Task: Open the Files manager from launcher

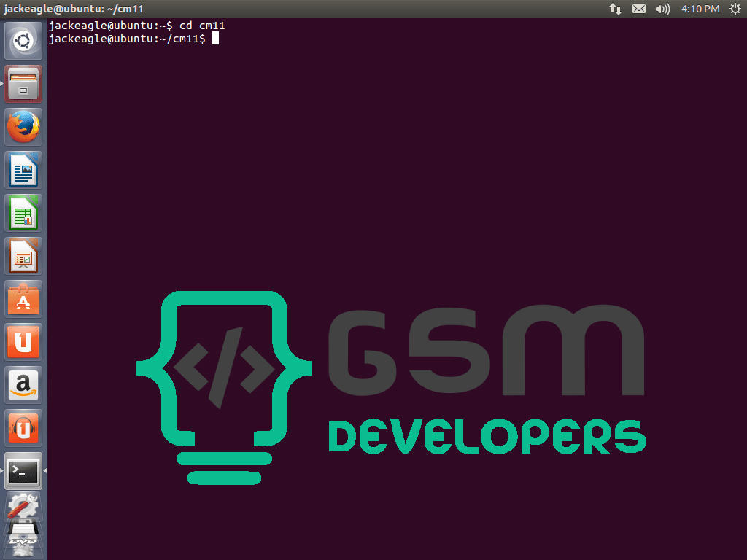Action: [23, 85]
